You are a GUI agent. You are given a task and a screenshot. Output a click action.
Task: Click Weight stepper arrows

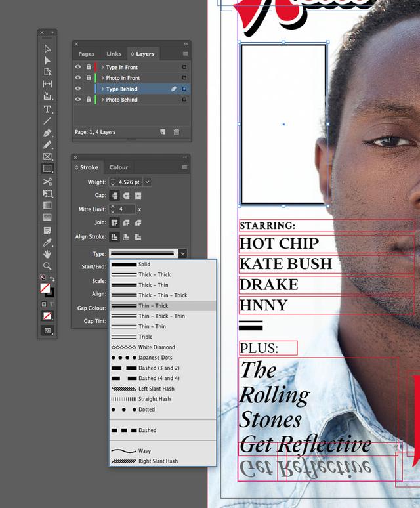click(x=112, y=182)
